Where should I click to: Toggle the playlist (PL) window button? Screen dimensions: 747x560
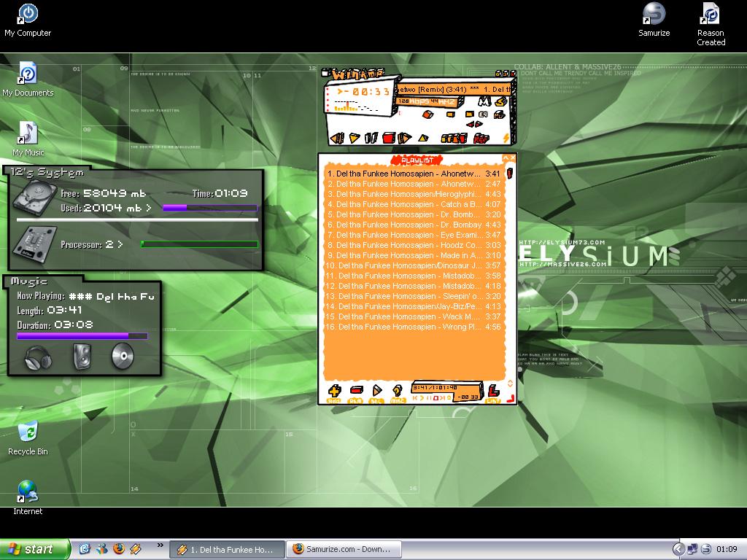pyautogui.click(x=499, y=114)
